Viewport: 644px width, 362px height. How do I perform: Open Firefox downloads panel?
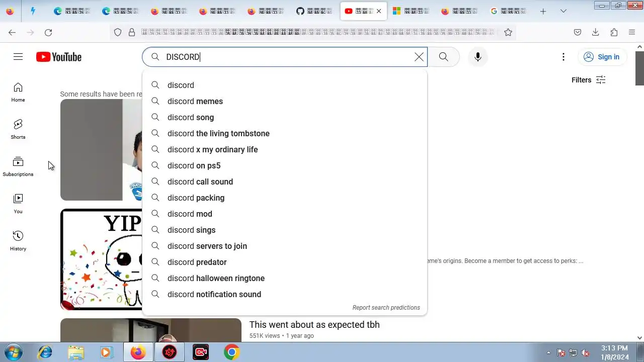(x=596, y=32)
